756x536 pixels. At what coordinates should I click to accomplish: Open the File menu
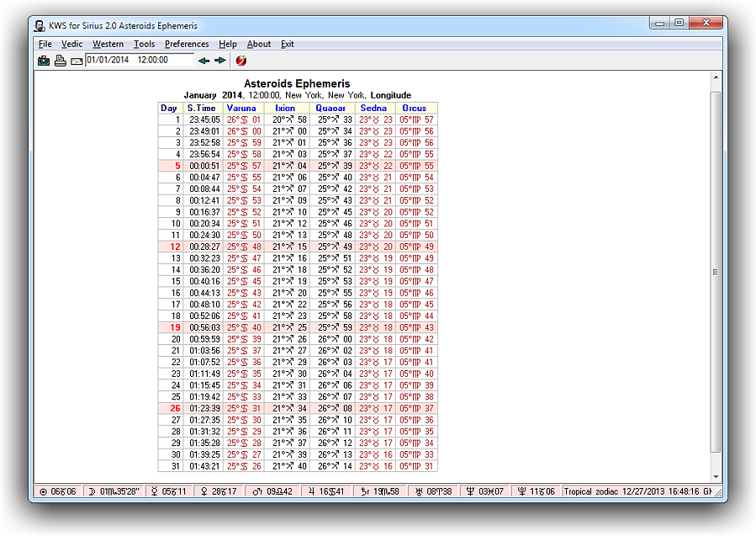click(45, 44)
